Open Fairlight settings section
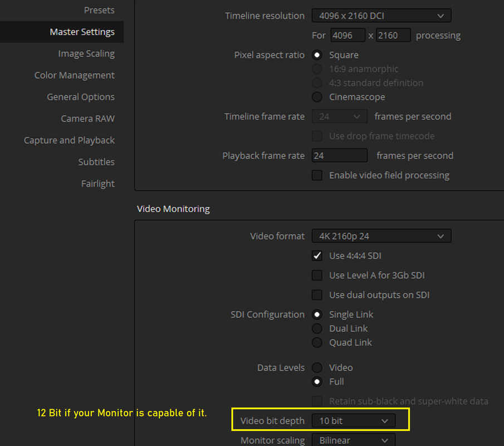Image resolution: width=504 pixels, height=446 pixels. click(97, 183)
